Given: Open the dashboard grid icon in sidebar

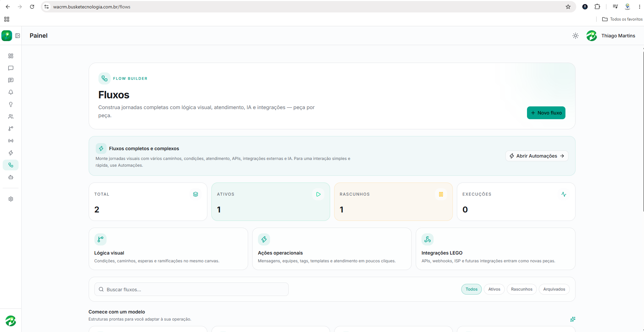Looking at the screenshot, I should (11, 56).
